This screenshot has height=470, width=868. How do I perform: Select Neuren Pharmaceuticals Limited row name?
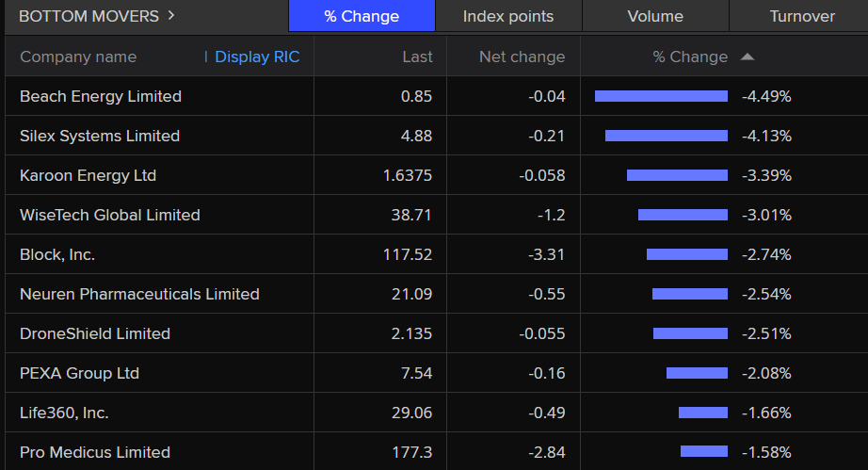(x=139, y=294)
